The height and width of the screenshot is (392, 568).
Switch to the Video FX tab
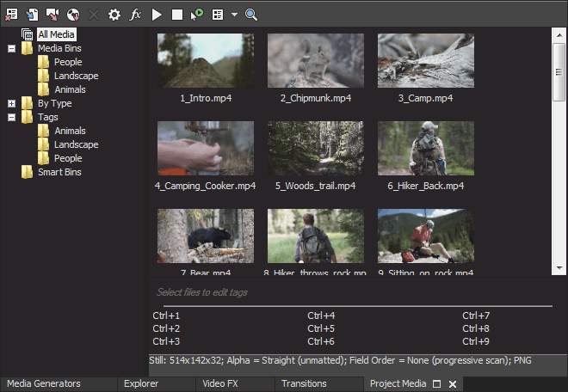pos(220,383)
